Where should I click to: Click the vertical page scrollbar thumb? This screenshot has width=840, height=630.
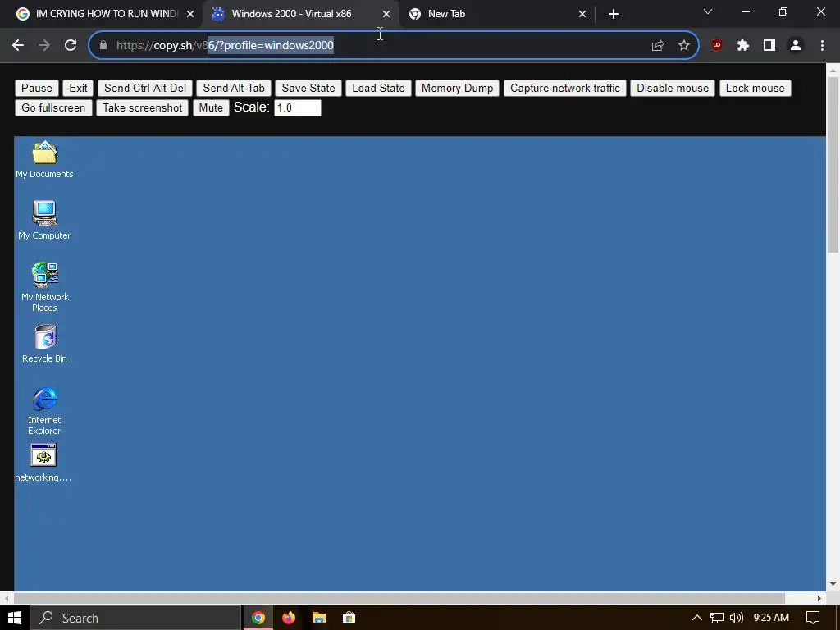(833, 164)
